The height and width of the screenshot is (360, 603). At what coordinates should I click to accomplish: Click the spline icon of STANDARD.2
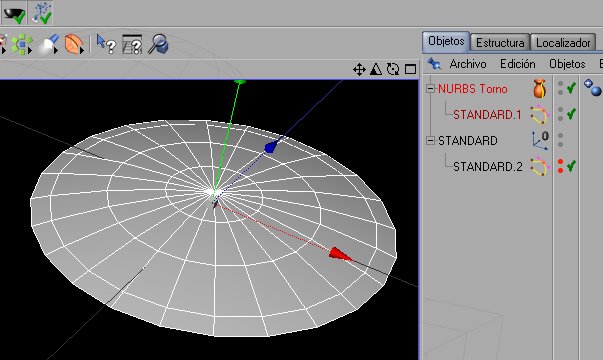point(540,167)
